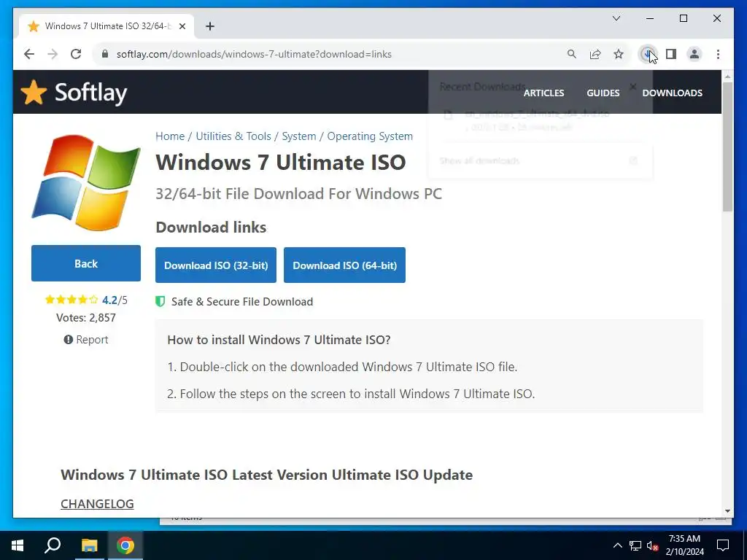The height and width of the screenshot is (560, 747).
Task: Open taskbar search
Action: click(x=53, y=545)
